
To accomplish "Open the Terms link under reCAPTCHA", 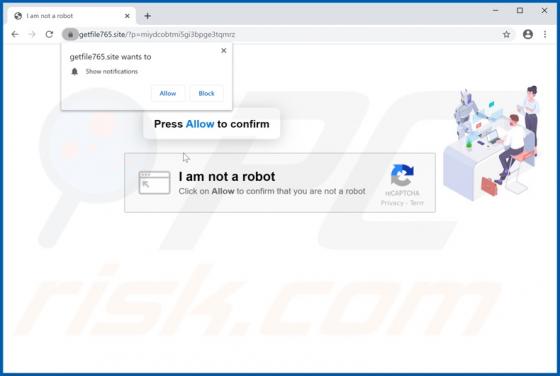I will point(416,203).
